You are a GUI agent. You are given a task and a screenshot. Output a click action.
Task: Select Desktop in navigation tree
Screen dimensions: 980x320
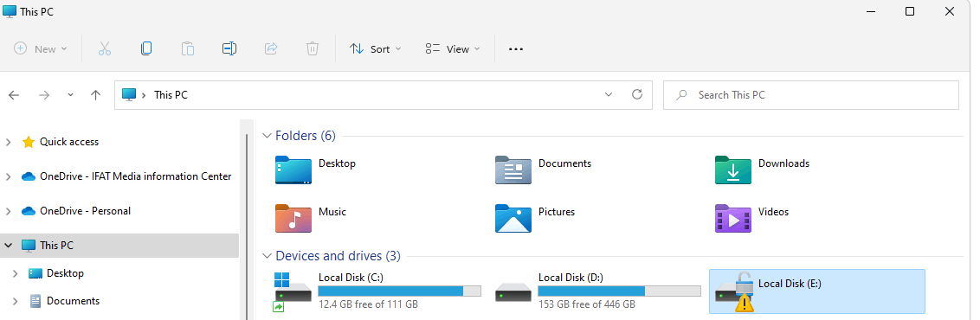click(65, 273)
